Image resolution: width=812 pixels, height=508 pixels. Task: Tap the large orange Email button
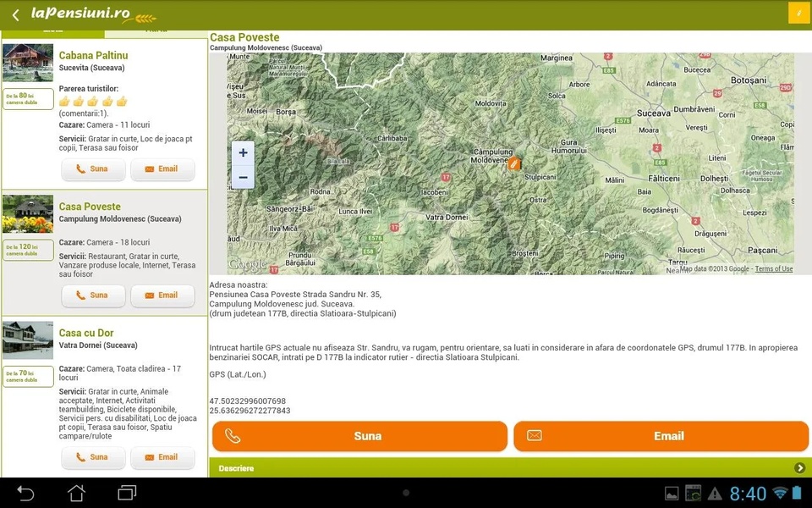[661, 436]
